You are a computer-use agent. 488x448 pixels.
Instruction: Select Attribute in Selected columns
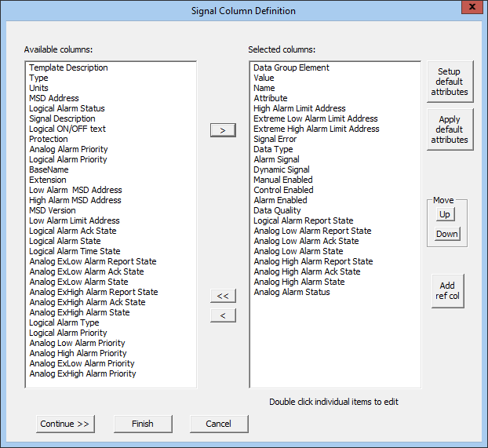pyautogui.click(x=271, y=98)
